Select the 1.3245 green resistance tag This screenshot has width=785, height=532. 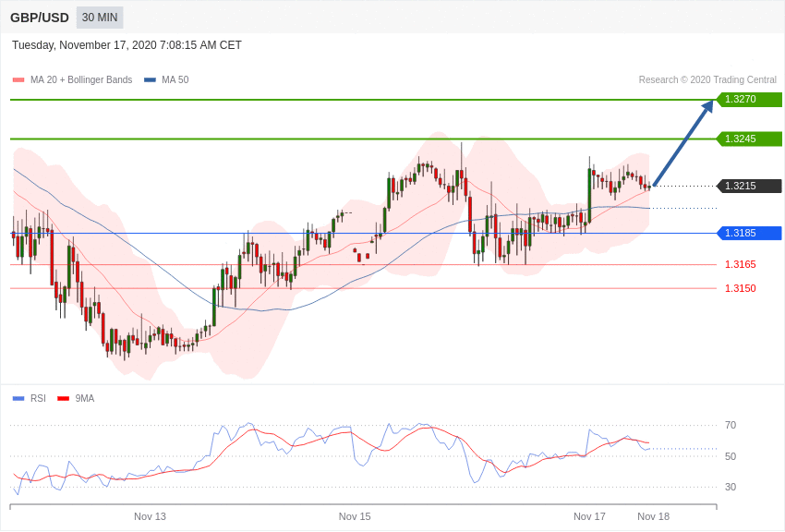click(749, 139)
